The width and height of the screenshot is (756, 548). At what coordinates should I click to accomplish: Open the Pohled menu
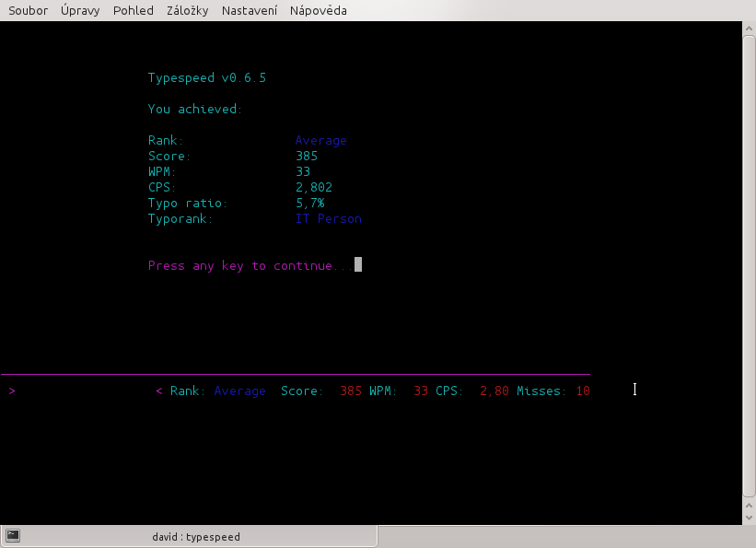coord(134,10)
